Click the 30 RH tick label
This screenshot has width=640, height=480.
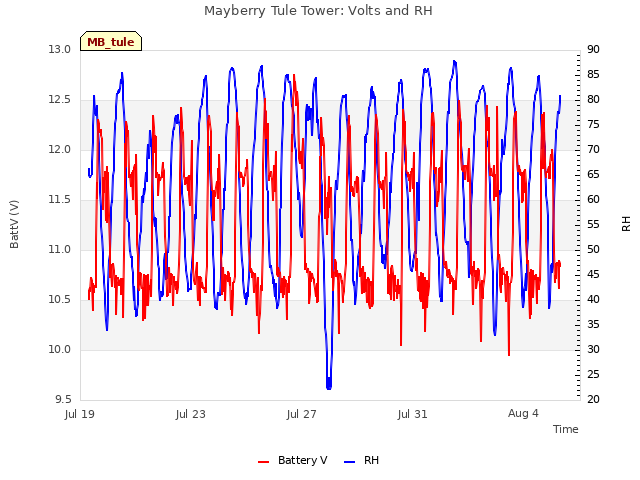[593, 349]
